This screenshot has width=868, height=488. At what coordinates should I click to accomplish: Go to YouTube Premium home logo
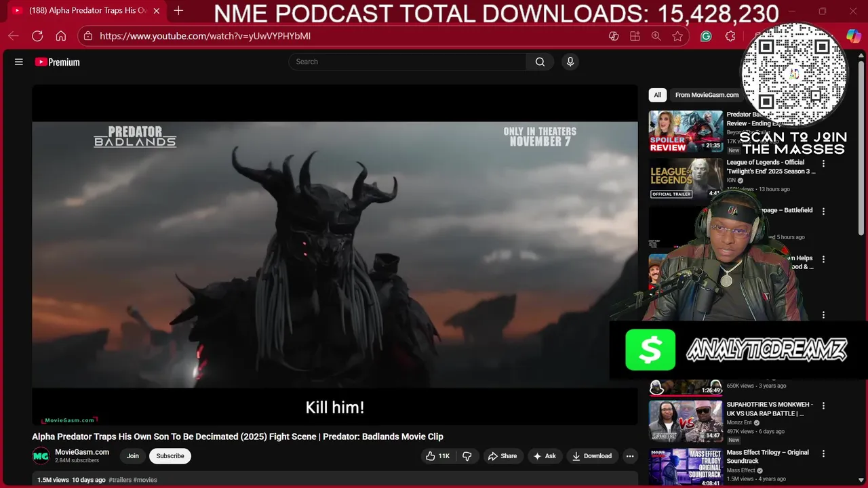tap(58, 62)
